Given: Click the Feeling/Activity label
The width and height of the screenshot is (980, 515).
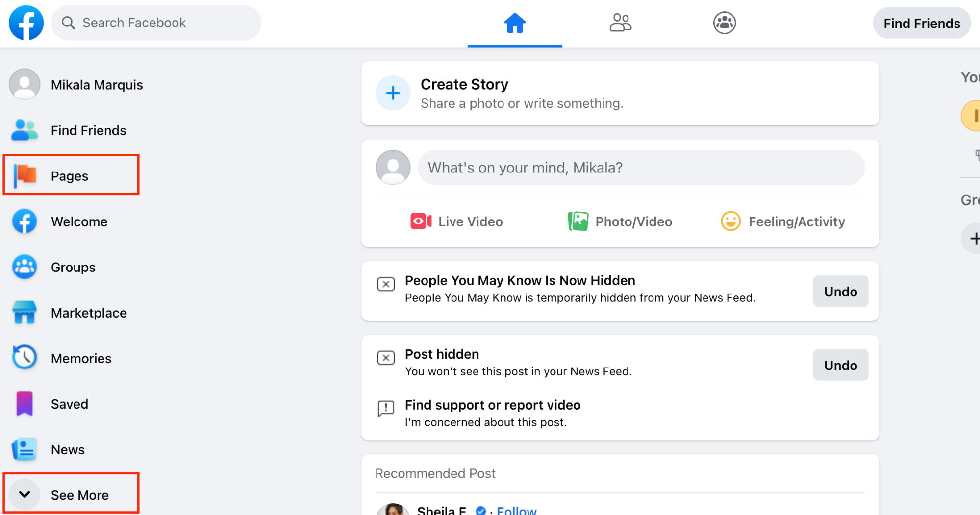Looking at the screenshot, I should point(797,222).
